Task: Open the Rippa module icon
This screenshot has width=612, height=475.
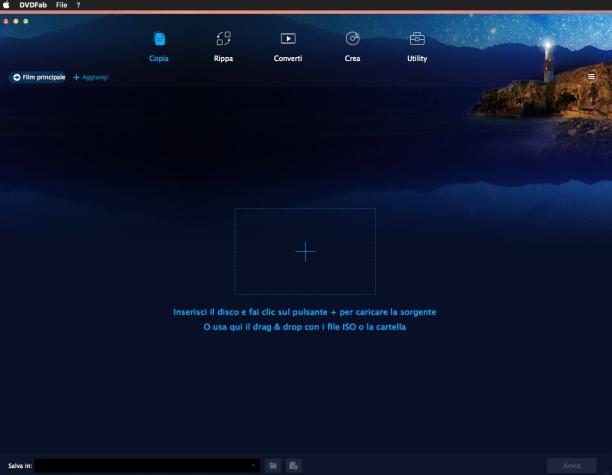Action: point(224,39)
